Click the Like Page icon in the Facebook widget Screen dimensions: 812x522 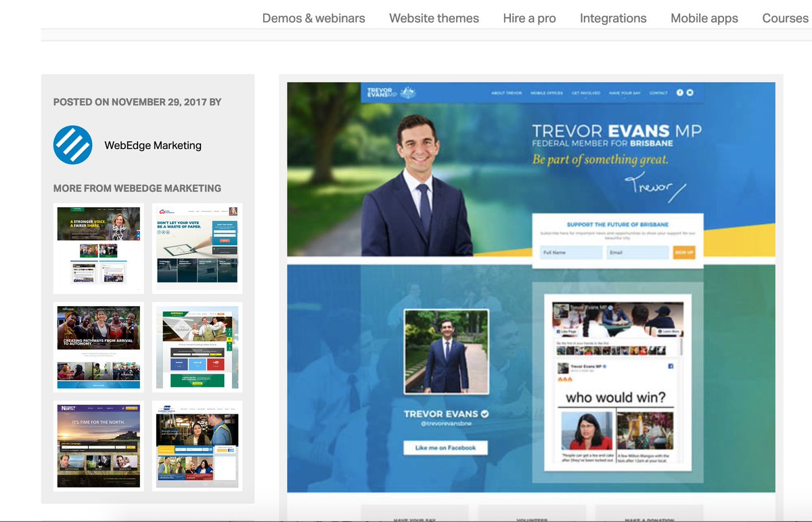pyautogui.click(x=558, y=332)
